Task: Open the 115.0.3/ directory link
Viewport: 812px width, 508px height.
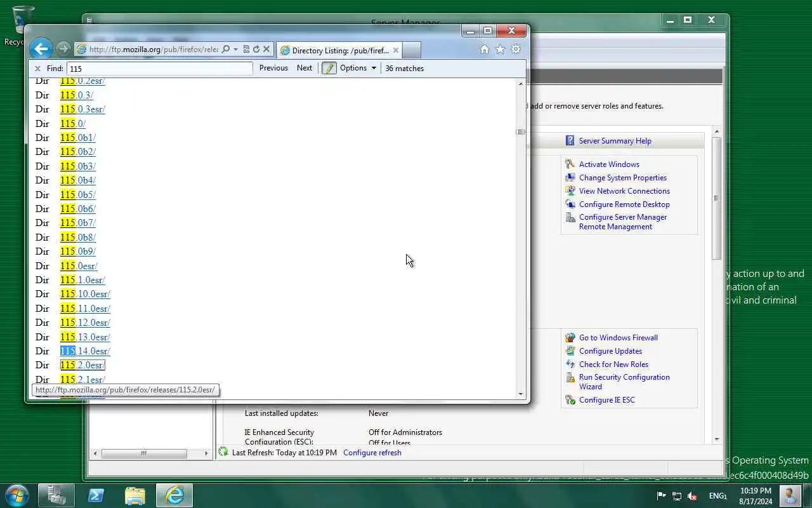Action: click(77, 95)
